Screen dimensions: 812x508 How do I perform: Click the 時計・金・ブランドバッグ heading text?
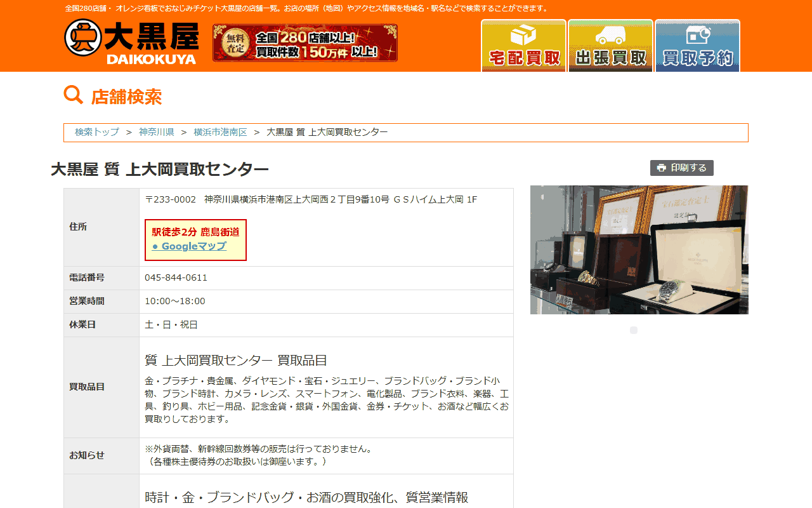click(306, 497)
